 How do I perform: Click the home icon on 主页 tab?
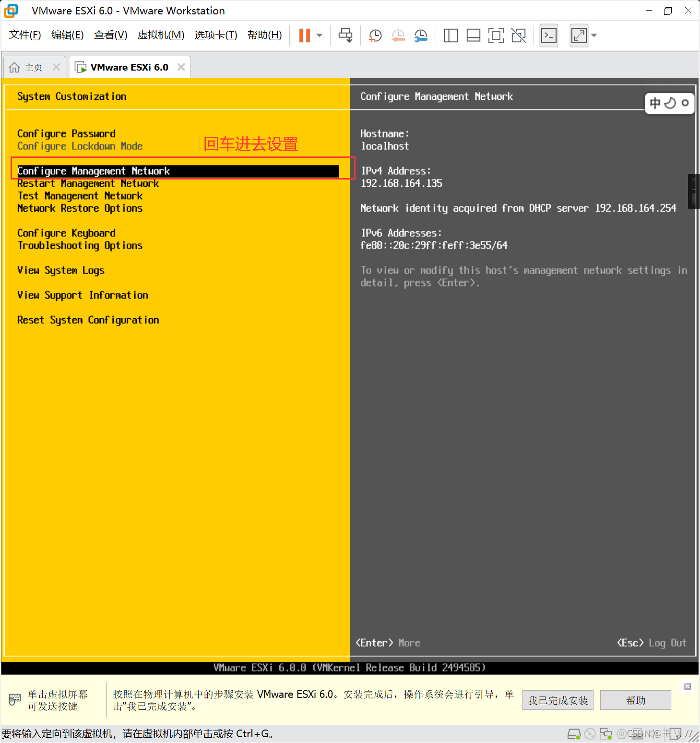pyautogui.click(x=15, y=67)
